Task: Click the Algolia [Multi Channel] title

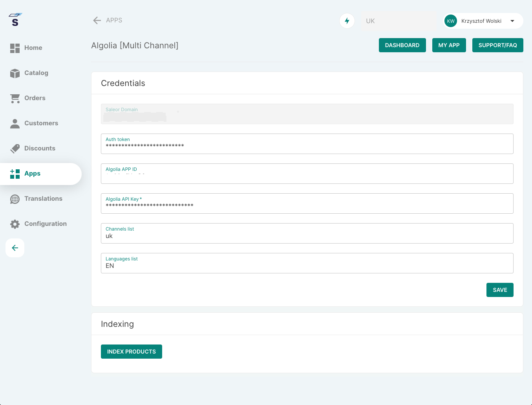Action: [x=135, y=46]
